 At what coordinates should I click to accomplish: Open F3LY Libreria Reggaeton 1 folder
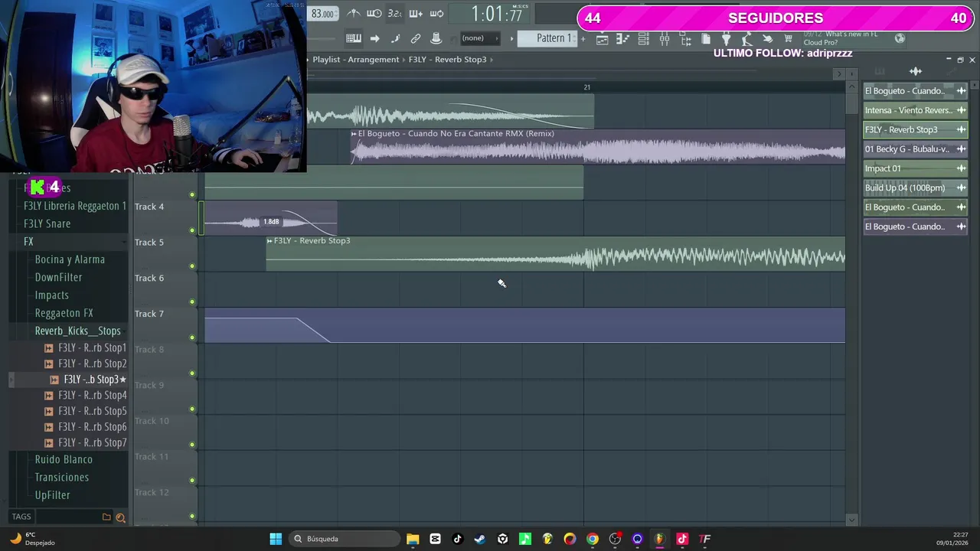74,206
